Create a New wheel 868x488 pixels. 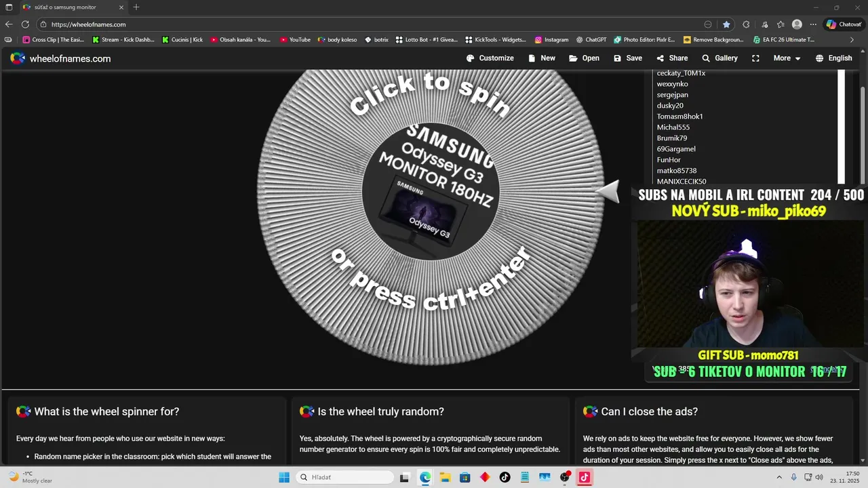[542, 58]
